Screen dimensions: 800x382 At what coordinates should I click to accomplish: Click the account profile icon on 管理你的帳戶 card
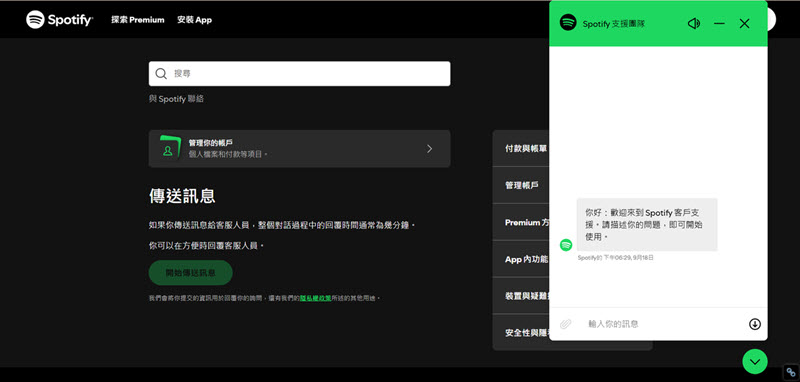click(x=169, y=148)
